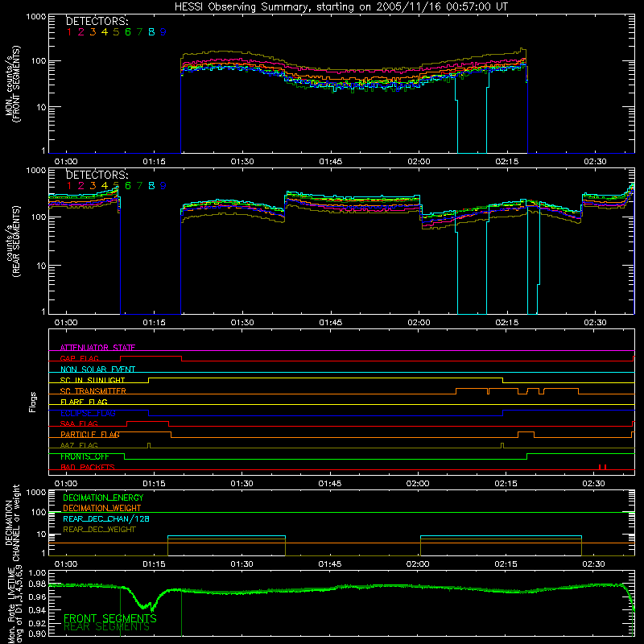Click the AAZ_FLAG pulse near 01:14
The width and height of the screenshot is (644, 644).
149,446
